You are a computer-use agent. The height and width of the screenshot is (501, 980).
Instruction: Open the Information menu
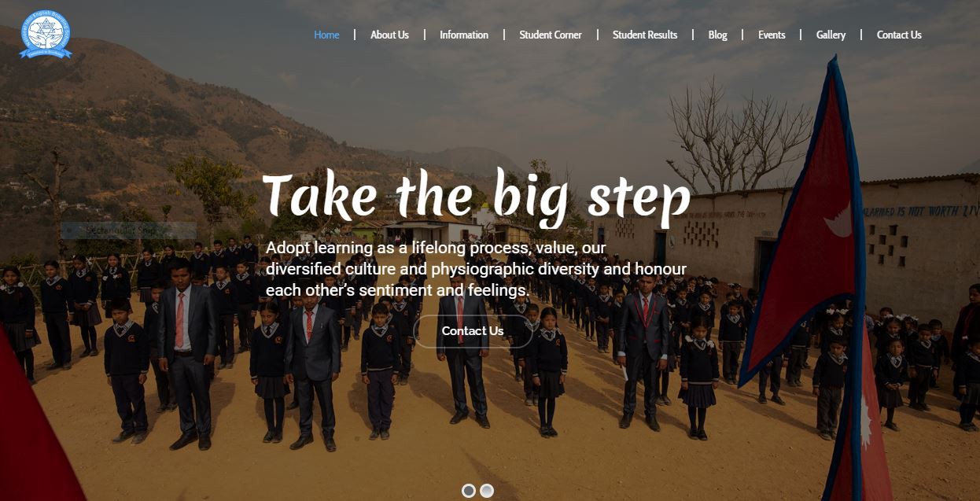pos(464,35)
